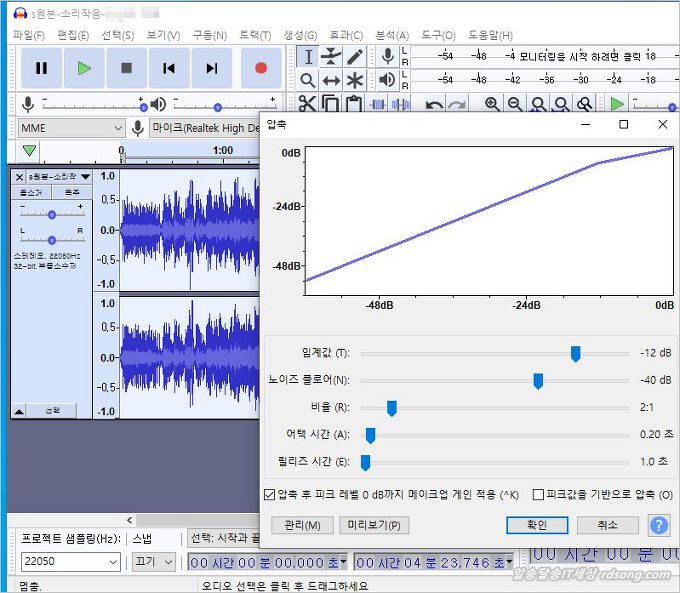Start playback with the green Play button

point(84,68)
